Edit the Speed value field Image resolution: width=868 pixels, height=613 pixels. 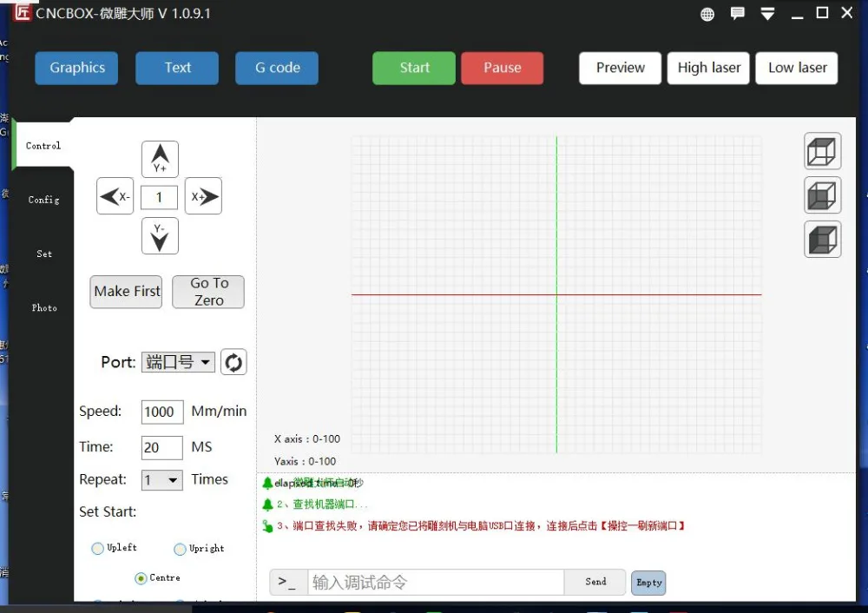tap(162, 412)
